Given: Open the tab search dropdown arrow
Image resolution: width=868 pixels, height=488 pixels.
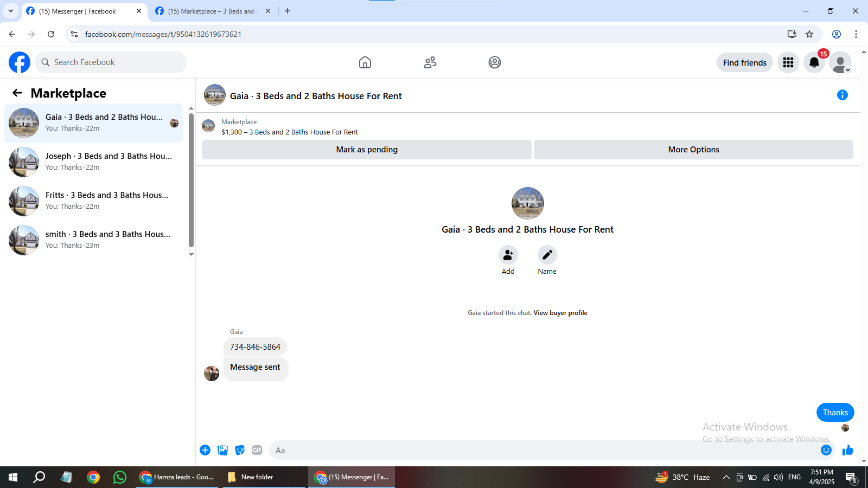Looking at the screenshot, I should coord(11,11).
